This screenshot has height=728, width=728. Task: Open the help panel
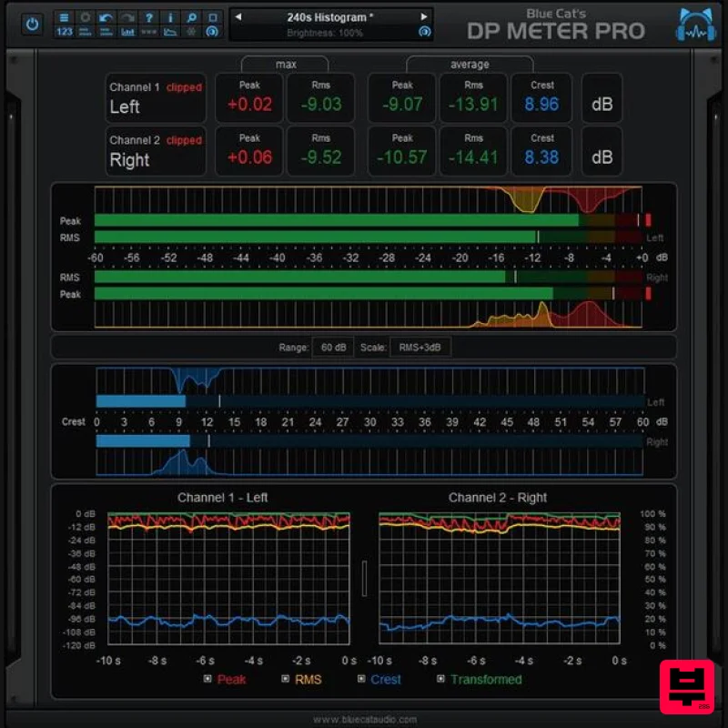[149, 15]
